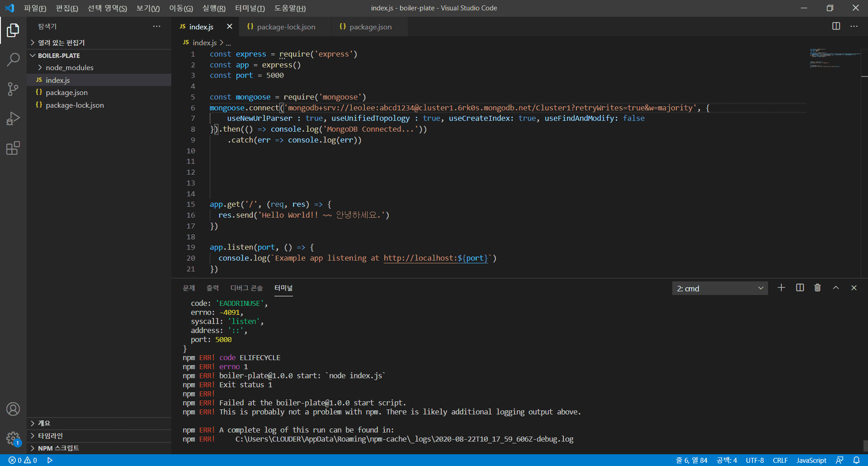
Task: Open the Run menu (실행)
Action: pos(214,8)
